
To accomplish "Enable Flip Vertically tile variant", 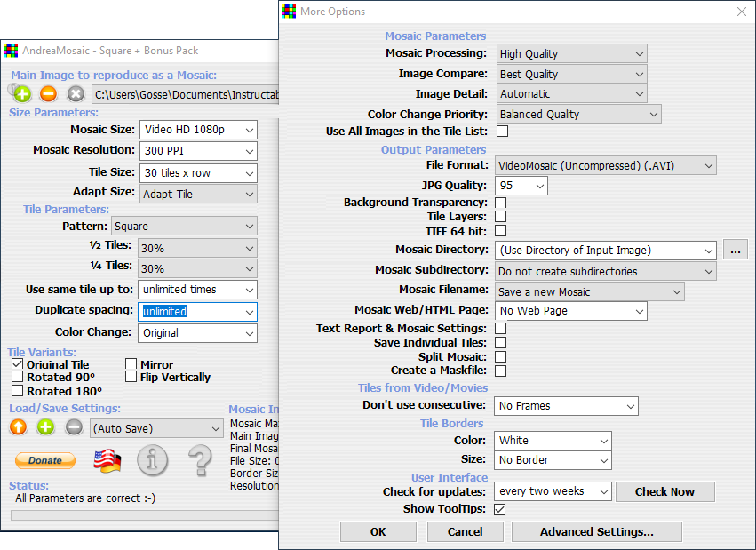I will [131, 377].
